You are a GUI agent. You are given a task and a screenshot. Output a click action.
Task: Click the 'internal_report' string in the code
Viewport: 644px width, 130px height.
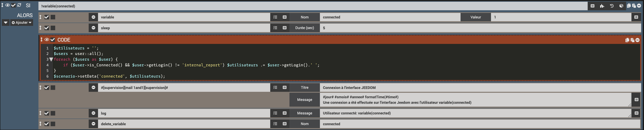[x=203, y=65]
